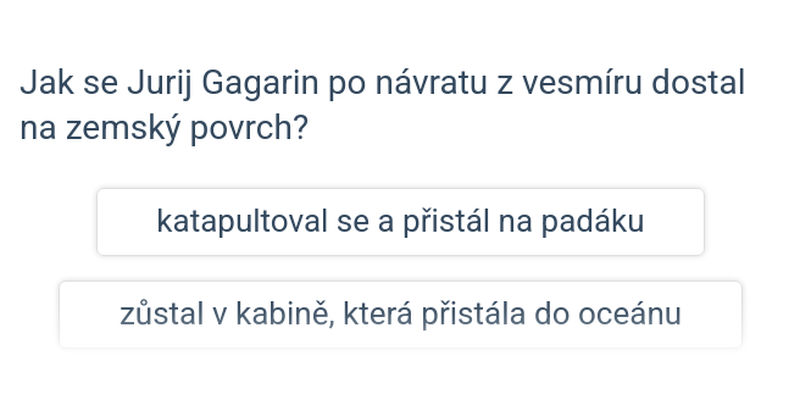
Task: Answer that Gagarin ejected and parachuted down
Action: tap(401, 222)
